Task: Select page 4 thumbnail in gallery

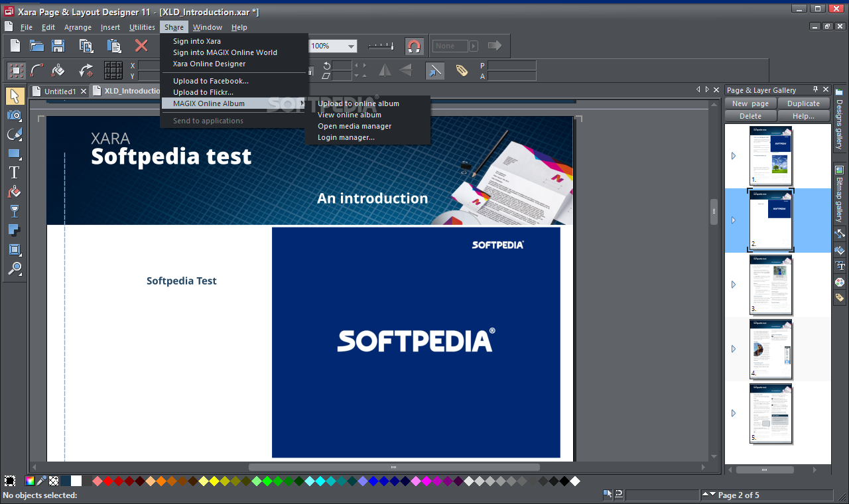Action: click(x=771, y=349)
